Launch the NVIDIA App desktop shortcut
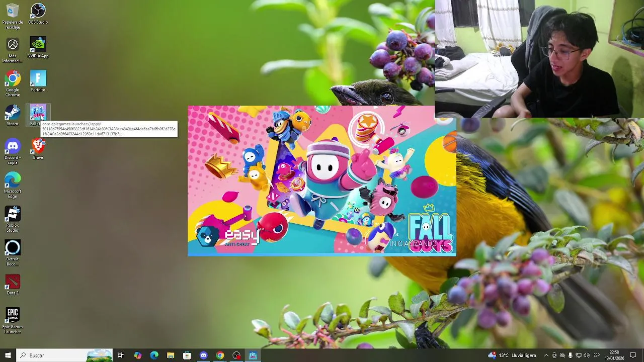The height and width of the screenshot is (362, 644). coord(38,48)
